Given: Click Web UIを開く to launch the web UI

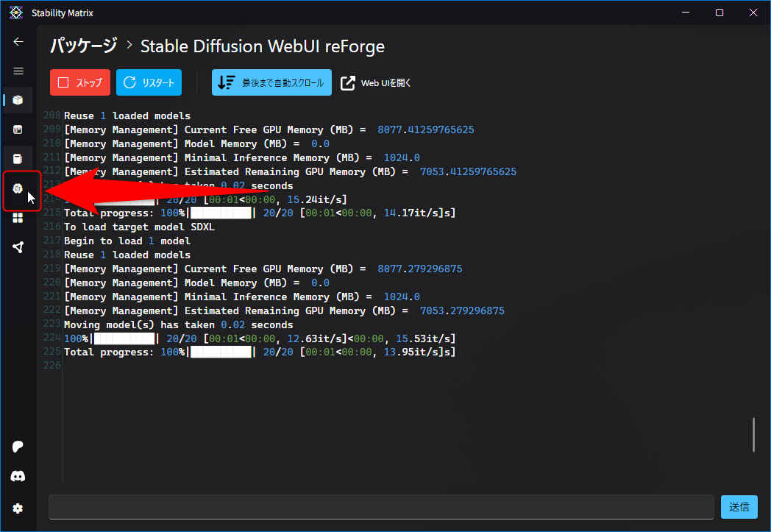Looking at the screenshot, I should coord(376,83).
